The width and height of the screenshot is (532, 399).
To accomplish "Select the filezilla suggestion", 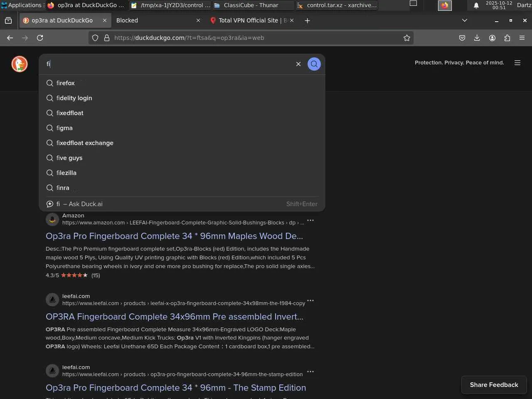I will 182,173.
